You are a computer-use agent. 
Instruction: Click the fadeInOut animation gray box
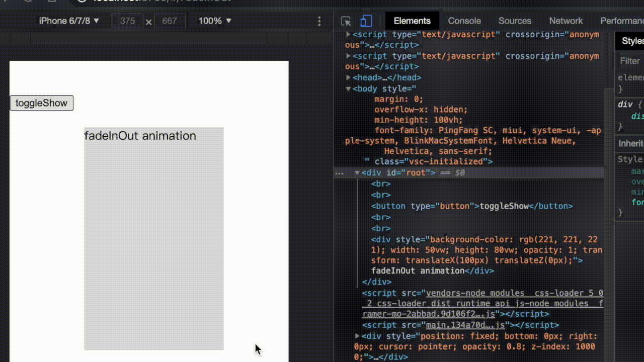point(154,238)
